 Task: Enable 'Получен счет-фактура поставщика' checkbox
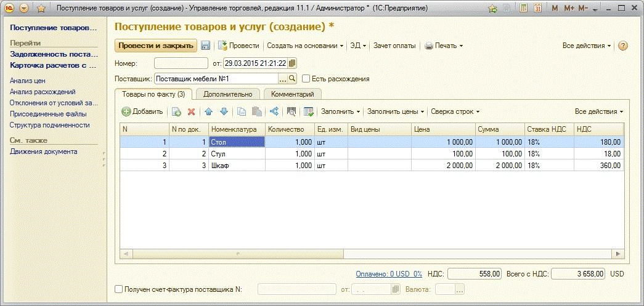tap(119, 289)
